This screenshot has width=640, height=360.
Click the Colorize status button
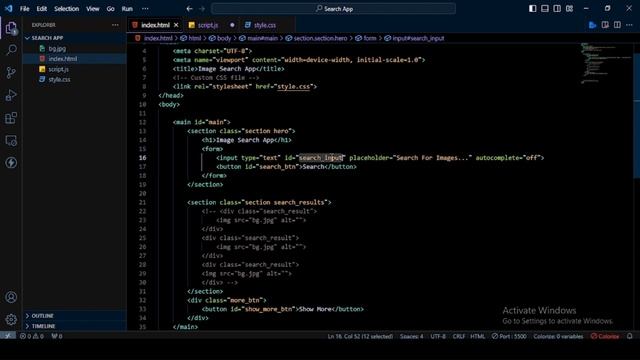[x=605, y=336]
